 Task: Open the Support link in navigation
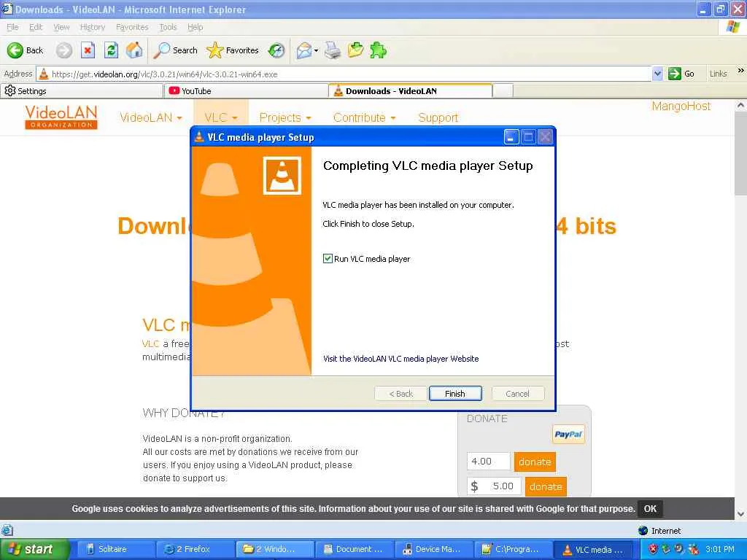pyautogui.click(x=438, y=117)
